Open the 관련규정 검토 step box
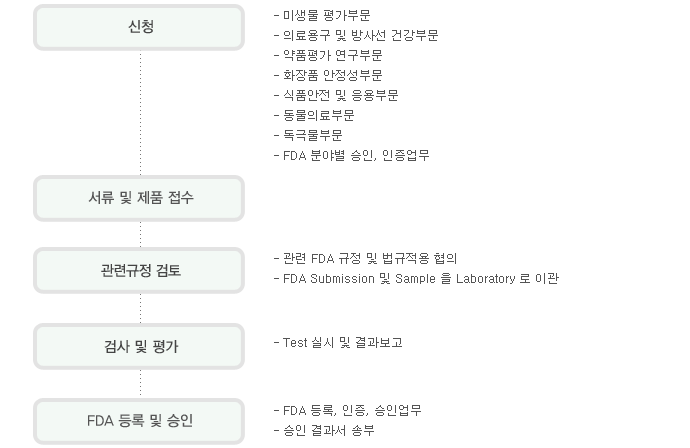The width and height of the screenshot is (690, 448). pyautogui.click(x=139, y=270)
